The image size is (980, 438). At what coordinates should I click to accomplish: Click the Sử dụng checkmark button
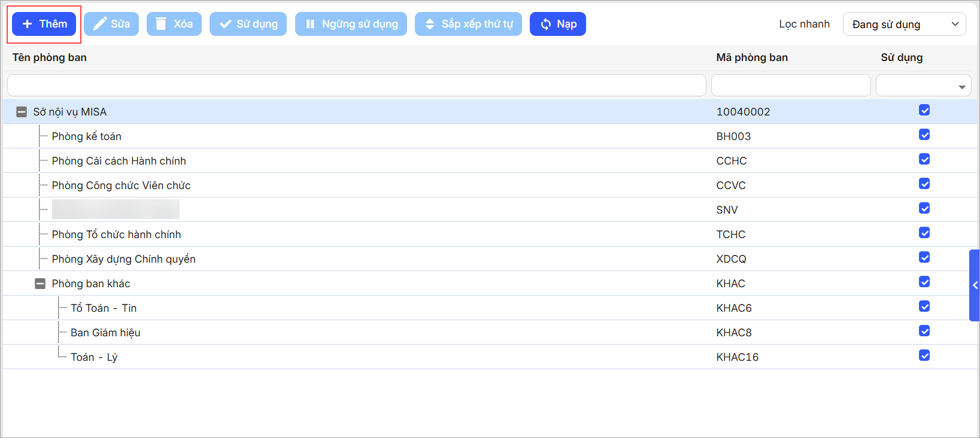coord(248,24)
